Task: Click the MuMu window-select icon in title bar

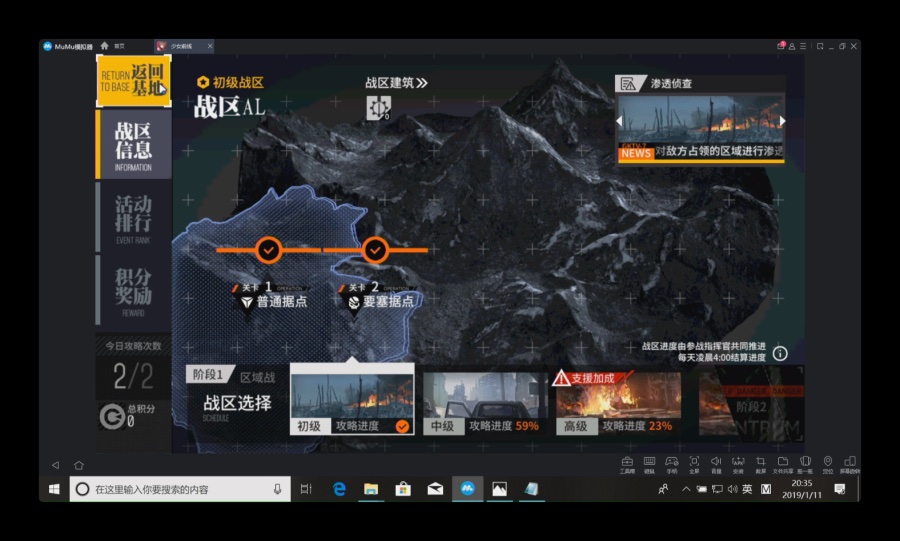Action: 820,46
